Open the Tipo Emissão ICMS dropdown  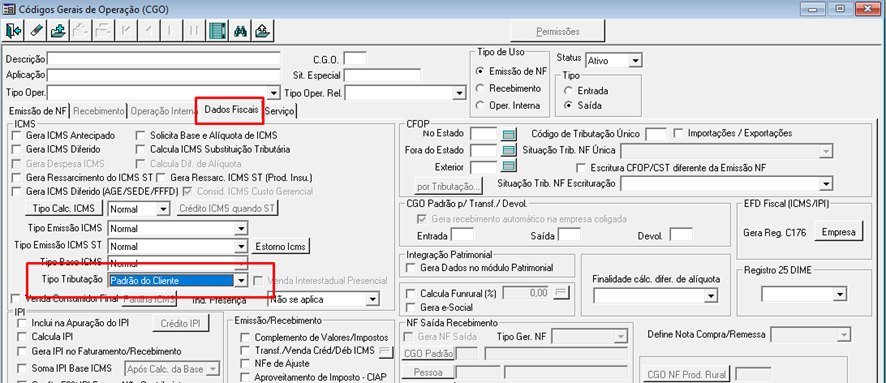(x=241, y=229)
